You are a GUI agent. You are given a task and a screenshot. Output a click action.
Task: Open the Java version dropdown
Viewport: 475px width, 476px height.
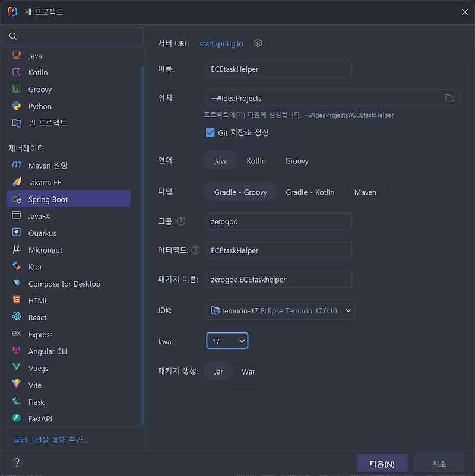pos(240,341)
